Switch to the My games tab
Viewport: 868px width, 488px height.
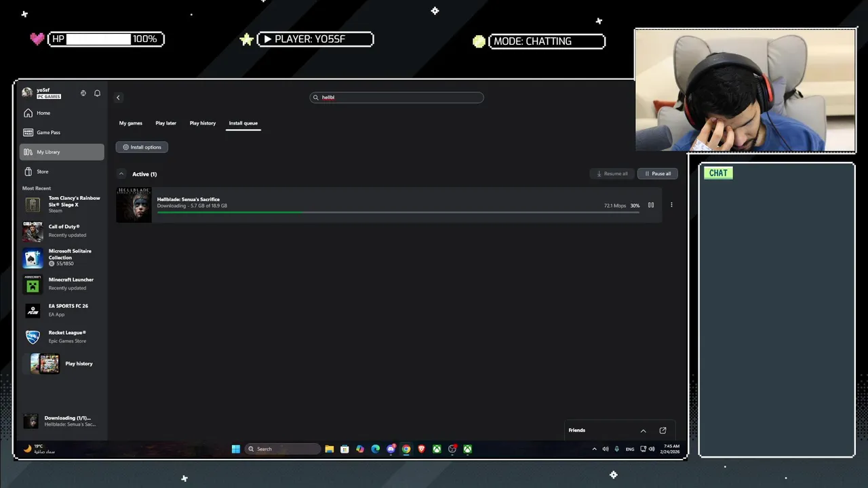[131, 123]
